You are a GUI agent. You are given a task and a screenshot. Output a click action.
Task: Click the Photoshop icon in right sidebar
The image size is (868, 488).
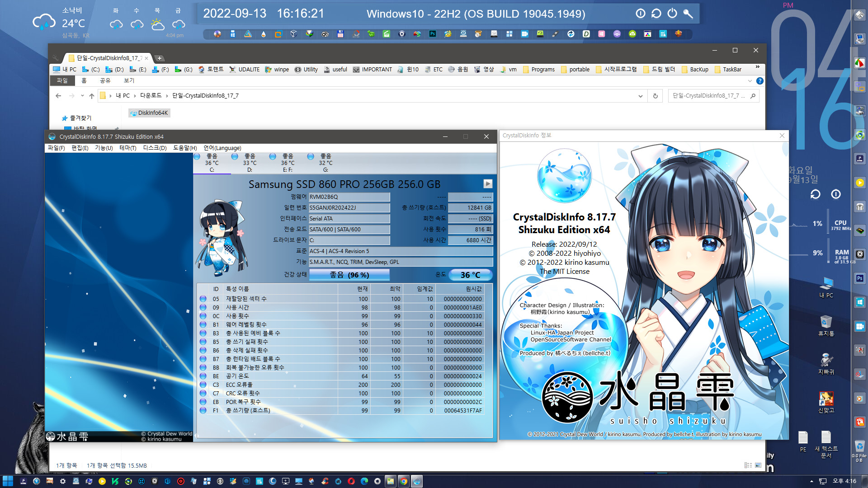860,278
